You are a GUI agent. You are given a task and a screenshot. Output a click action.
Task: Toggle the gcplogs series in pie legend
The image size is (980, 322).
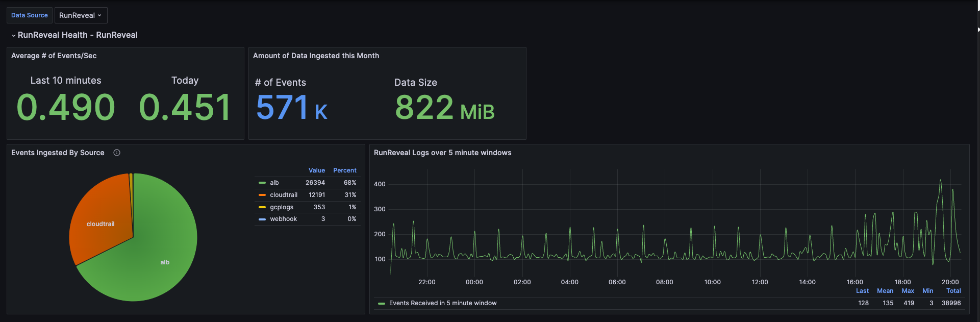pos(281,207)
